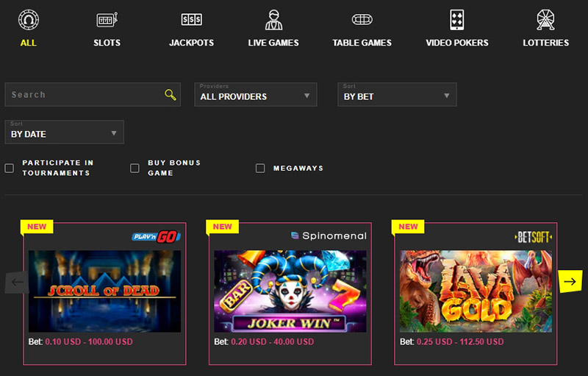Screen dimensions: 588x376
Task: Click the Spinomenal provider logo
Action: (329, 235)
